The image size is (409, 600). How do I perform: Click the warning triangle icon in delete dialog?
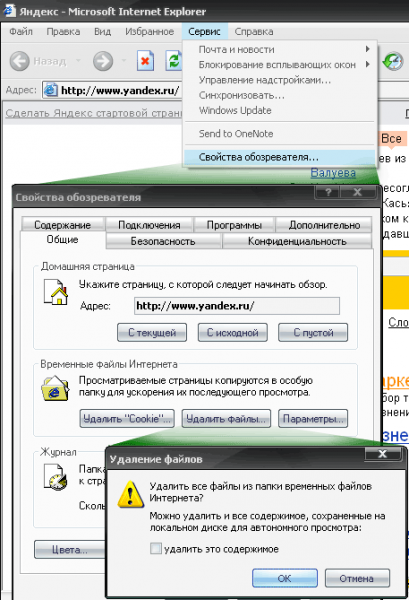130,495
